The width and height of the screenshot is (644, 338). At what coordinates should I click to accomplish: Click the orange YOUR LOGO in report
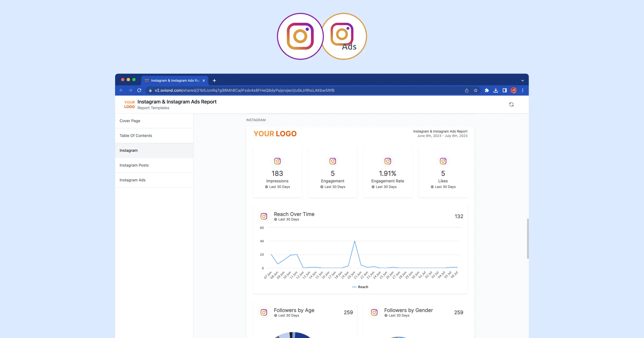point(275,134)
